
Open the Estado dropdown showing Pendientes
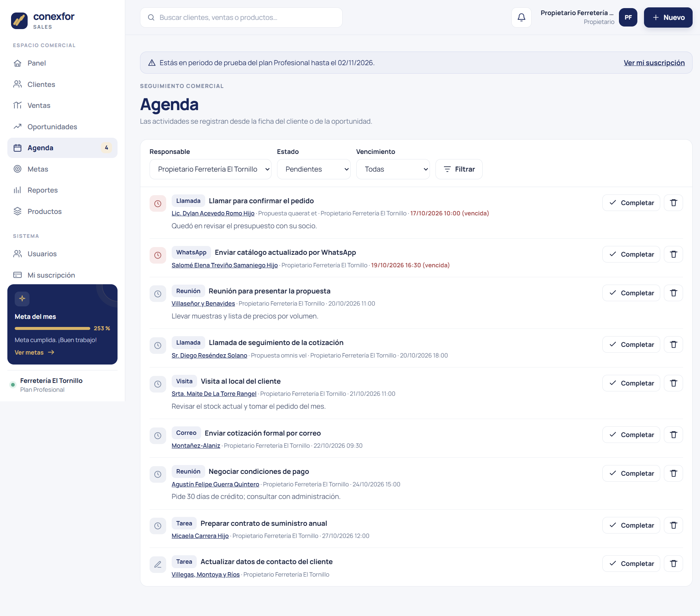pyautogui.click(x=314, y=169)
